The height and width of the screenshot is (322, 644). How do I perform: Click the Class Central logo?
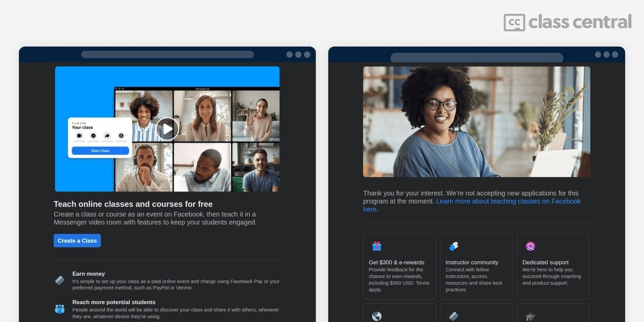tap(567, 22)
